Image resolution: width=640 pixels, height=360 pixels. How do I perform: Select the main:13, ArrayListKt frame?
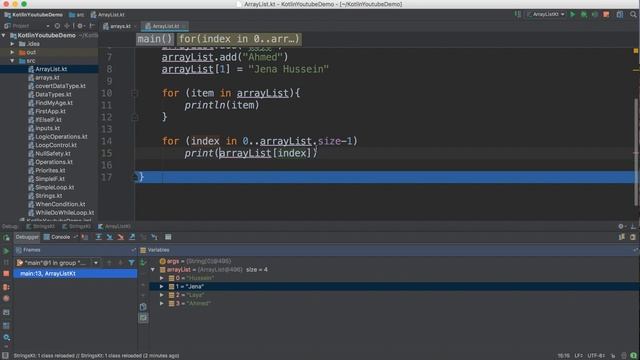(x=76, y=273)
